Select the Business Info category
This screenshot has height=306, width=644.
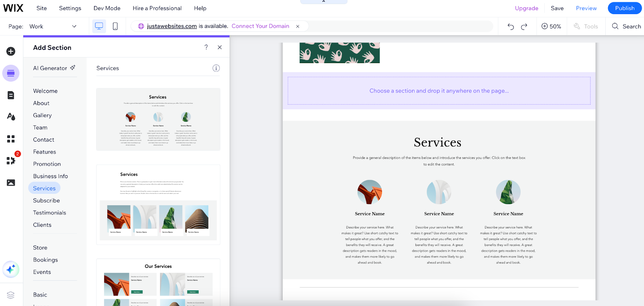[50, 176]
